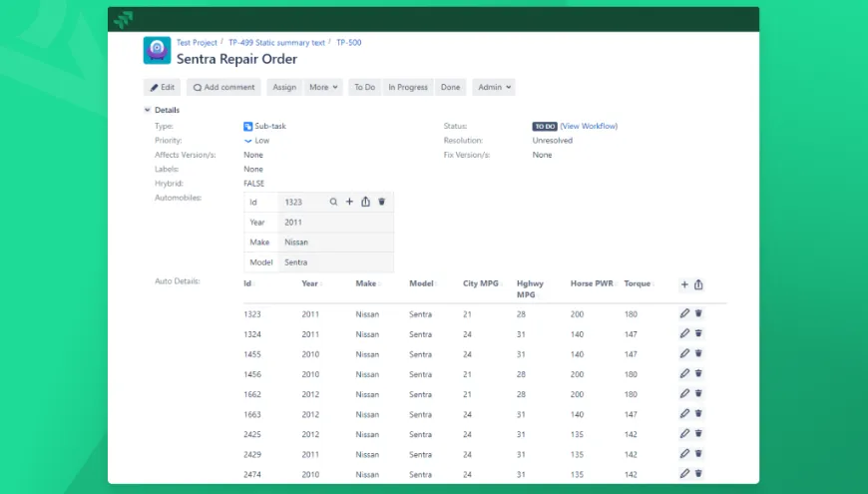Collapse the Details section
Image resolution: width=868 pixels, height=494 pixels.
[148, 110]
